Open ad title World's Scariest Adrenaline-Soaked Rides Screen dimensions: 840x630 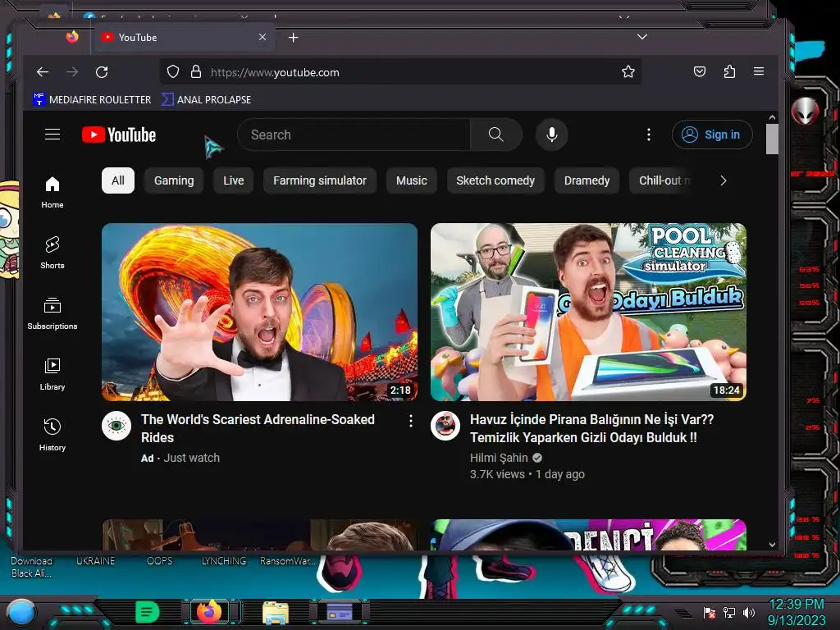click(258, 428)
